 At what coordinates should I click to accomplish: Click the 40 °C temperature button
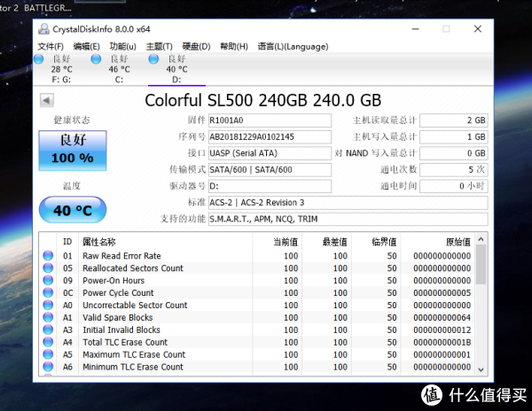(x=73, y=210)
